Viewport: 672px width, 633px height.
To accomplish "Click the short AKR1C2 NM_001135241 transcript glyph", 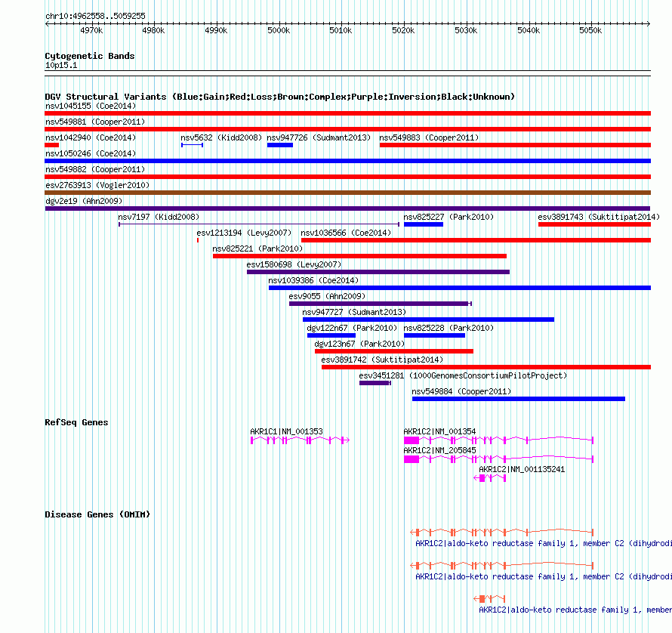I will coord(490,477).
